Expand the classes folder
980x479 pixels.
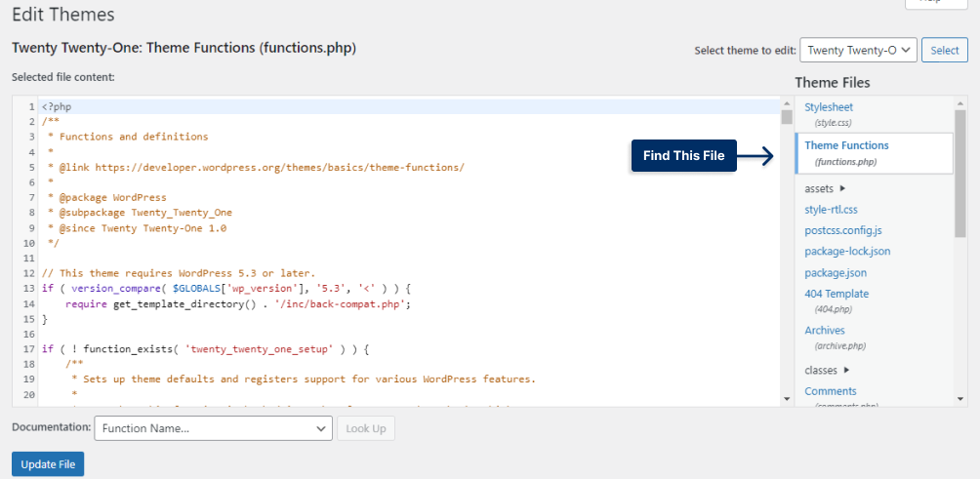tap(827, 370)
